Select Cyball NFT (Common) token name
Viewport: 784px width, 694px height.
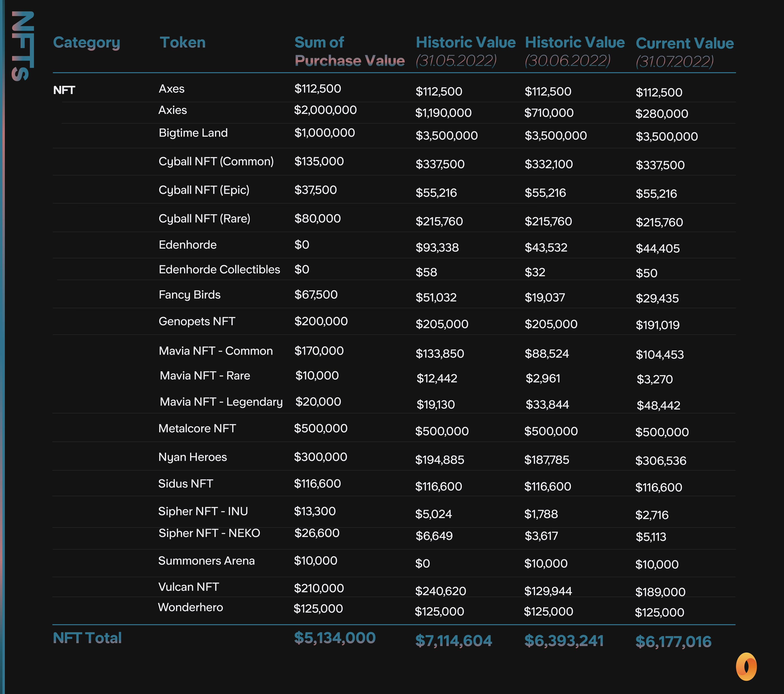[216, 161]
